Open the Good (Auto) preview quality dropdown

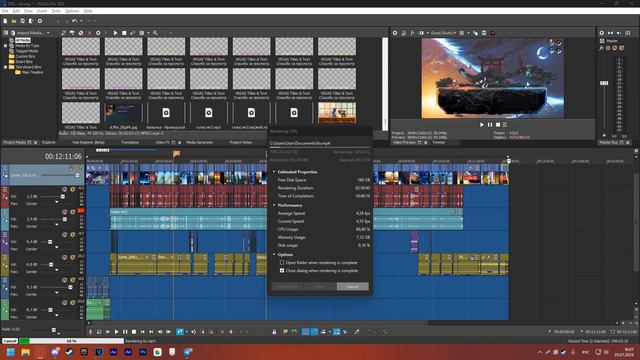point(443,33)
